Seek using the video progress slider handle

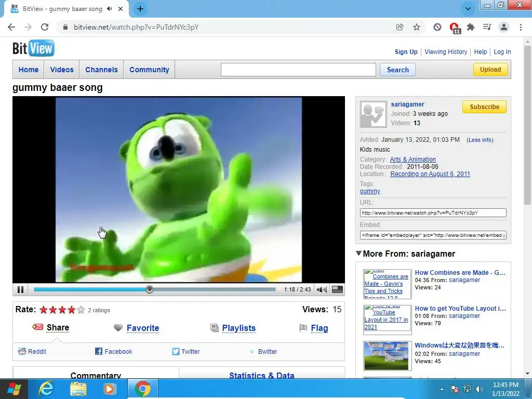pos(150,289)
